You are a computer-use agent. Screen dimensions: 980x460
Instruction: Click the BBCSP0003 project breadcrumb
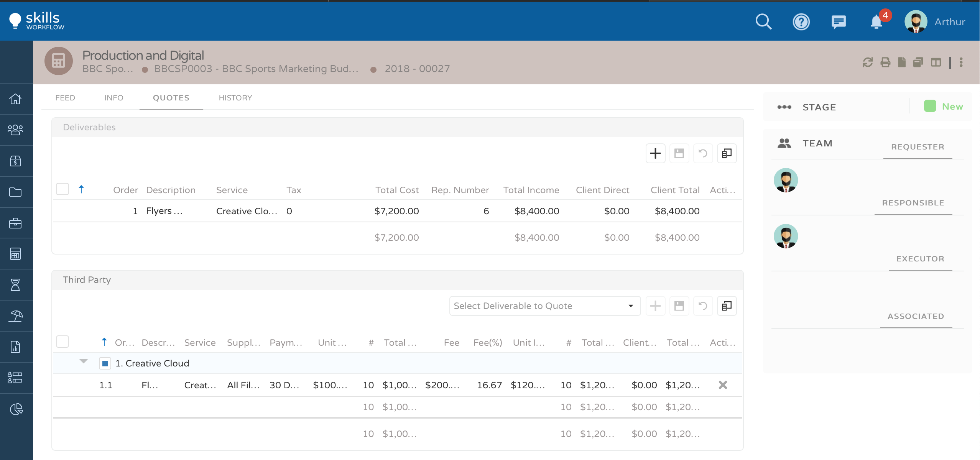pos(256,69)
